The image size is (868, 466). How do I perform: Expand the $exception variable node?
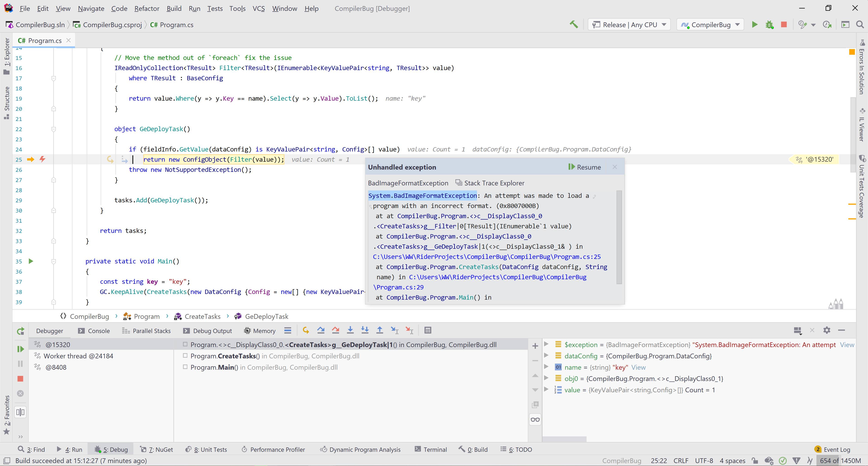pos(546,344)
